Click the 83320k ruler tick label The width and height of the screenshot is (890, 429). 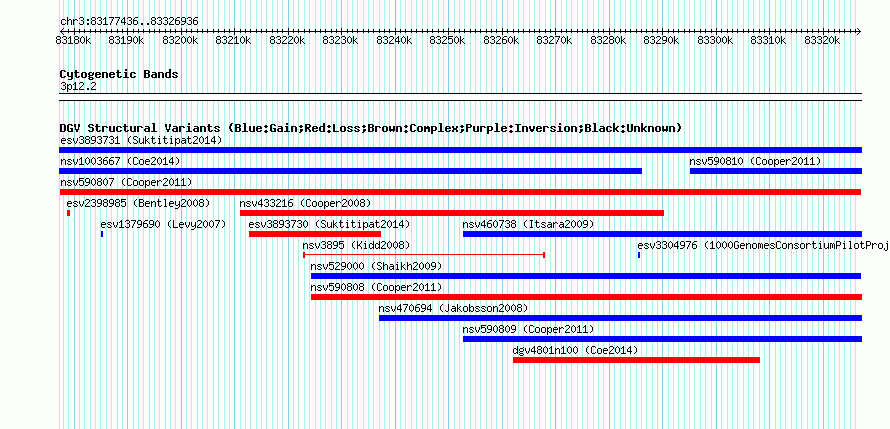[x=821, y=40]
